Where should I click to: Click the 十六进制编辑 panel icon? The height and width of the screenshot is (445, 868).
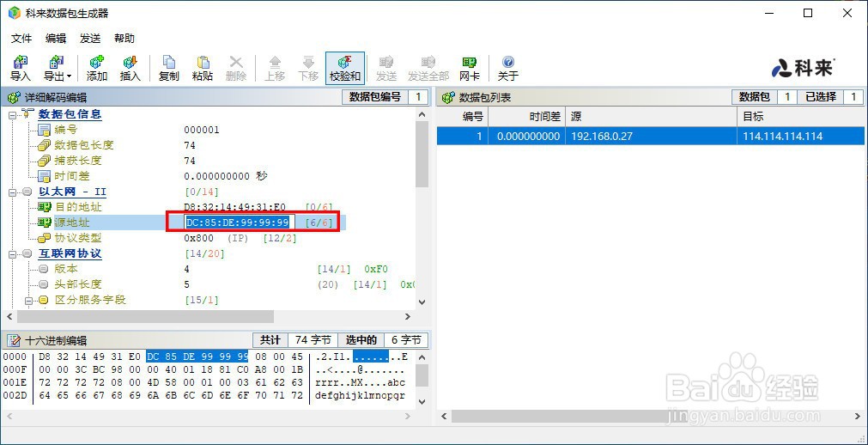point(13,340)
